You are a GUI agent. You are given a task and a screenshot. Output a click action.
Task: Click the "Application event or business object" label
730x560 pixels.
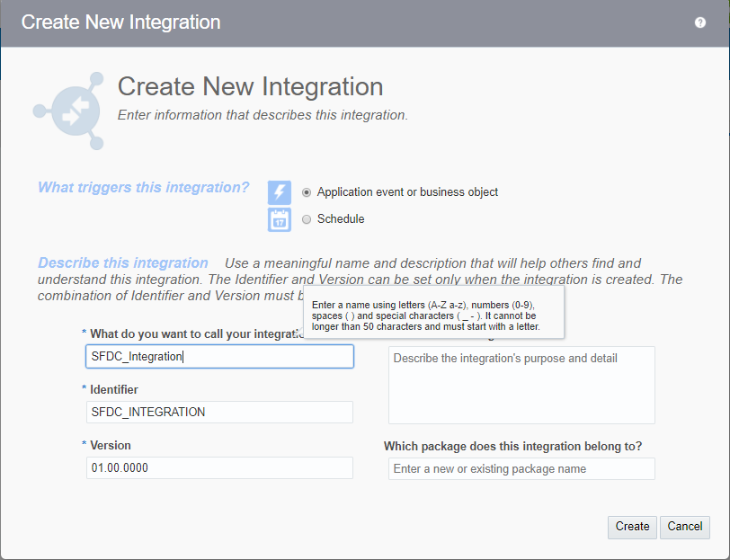[x=407, y=192]
